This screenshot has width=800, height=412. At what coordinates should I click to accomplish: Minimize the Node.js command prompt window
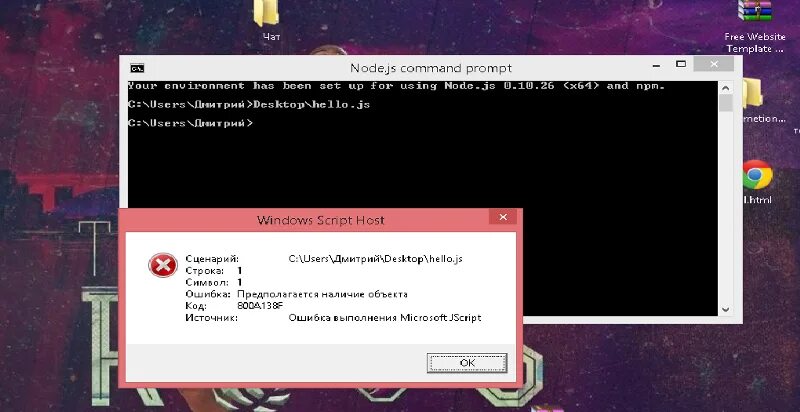point(656,65)
